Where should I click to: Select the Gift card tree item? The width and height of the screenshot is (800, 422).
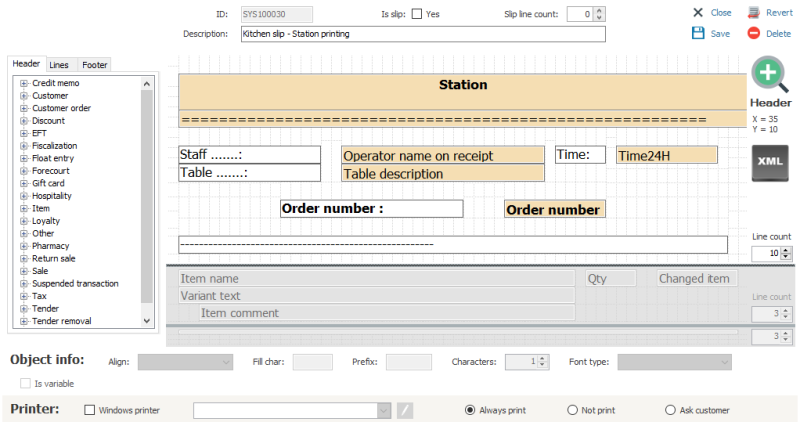coord(48,183)
